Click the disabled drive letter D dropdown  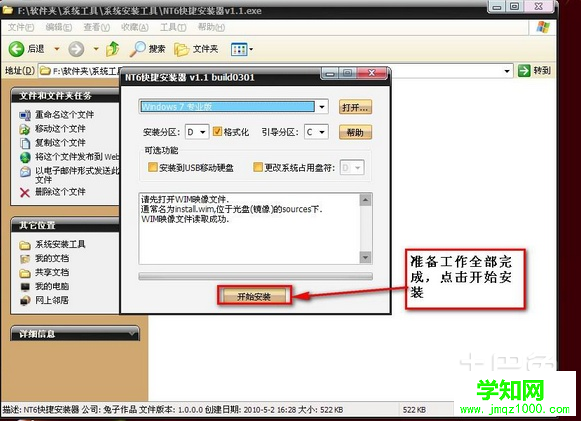pyautogui.click(x=352, y=168)
